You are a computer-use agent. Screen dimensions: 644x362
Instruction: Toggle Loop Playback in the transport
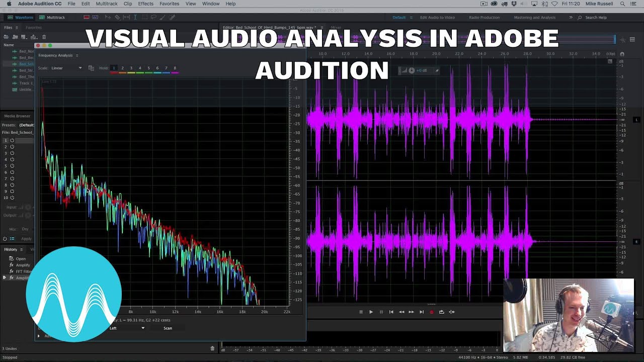click(x=441, y=312)
